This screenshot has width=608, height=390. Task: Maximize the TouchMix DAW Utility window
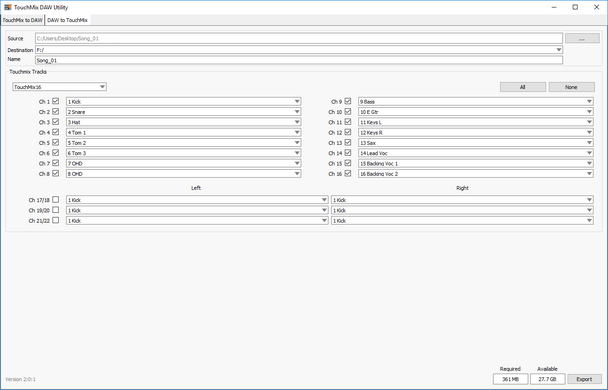[575, 7]
